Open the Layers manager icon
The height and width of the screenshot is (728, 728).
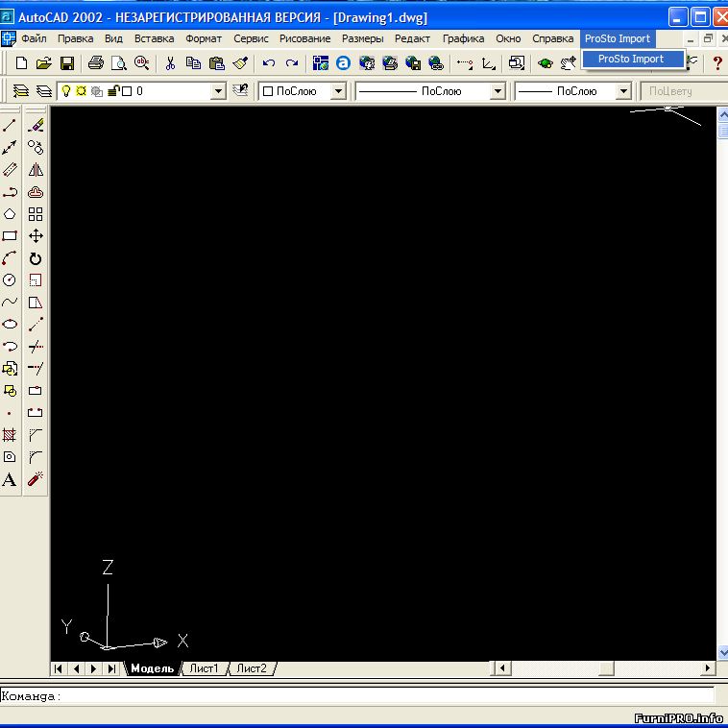point(20,91)
